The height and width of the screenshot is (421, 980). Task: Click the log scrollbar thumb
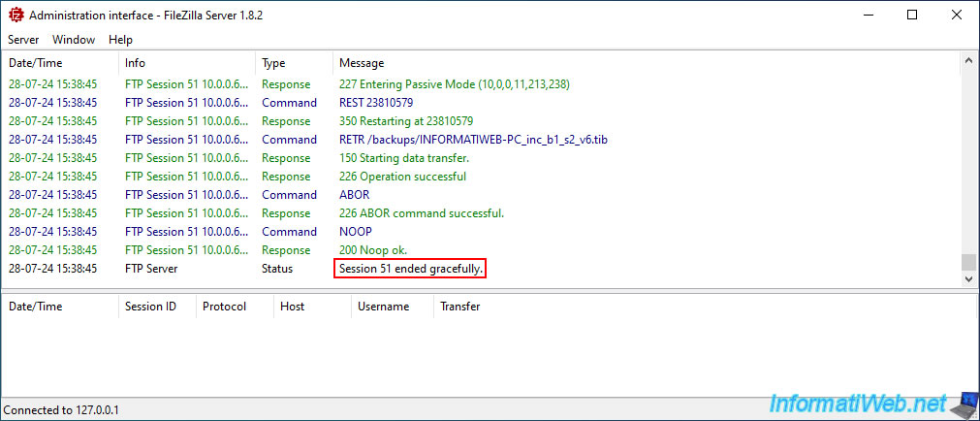tap(968, 262)
